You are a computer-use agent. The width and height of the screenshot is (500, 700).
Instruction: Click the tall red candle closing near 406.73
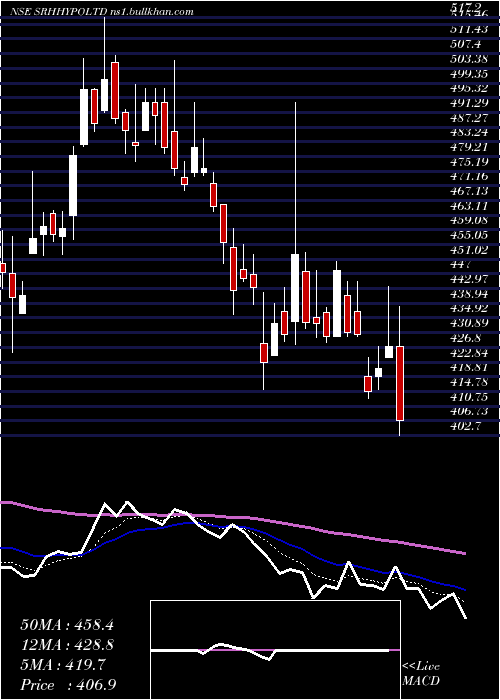click(x=400, y=383)
